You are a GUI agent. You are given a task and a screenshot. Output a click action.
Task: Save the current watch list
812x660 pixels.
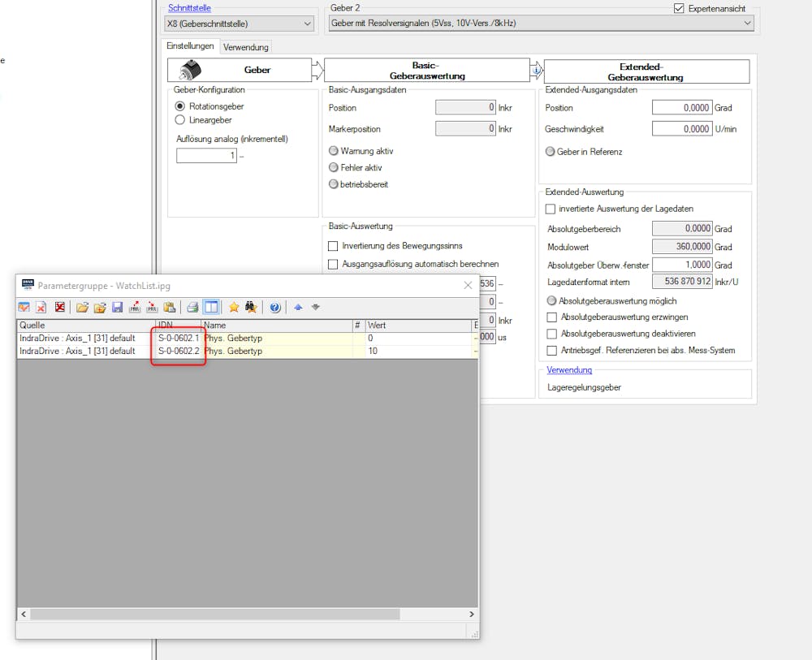click(x=116, y=307)
